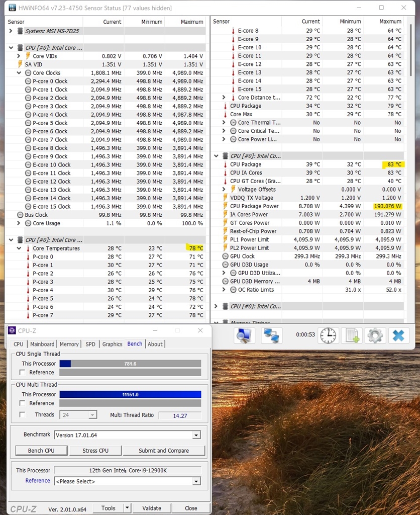This screenshot has height=515, width=420.
Task: Click the Tools button in CPU-Z
Action: click(x=109, y=508)
